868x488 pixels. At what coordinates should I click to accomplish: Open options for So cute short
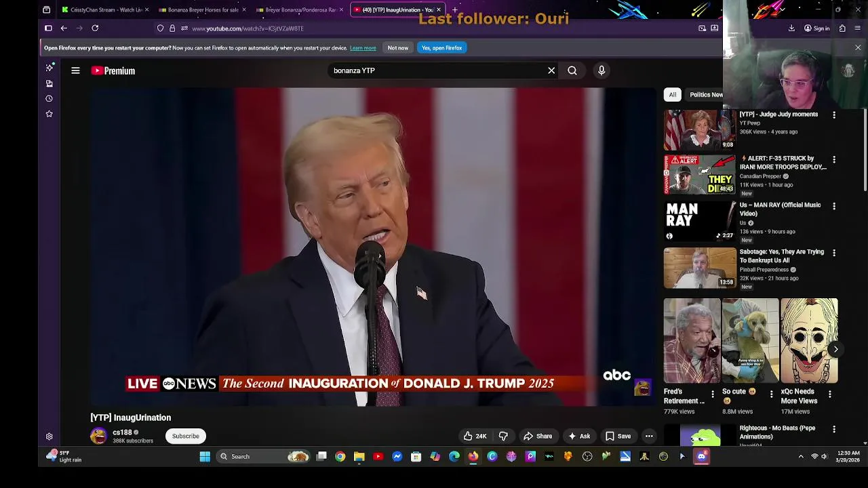(771, 394)
